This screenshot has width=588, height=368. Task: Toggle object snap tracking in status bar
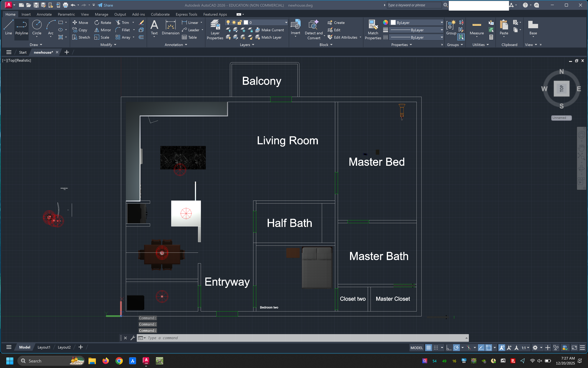coord(481,348)
